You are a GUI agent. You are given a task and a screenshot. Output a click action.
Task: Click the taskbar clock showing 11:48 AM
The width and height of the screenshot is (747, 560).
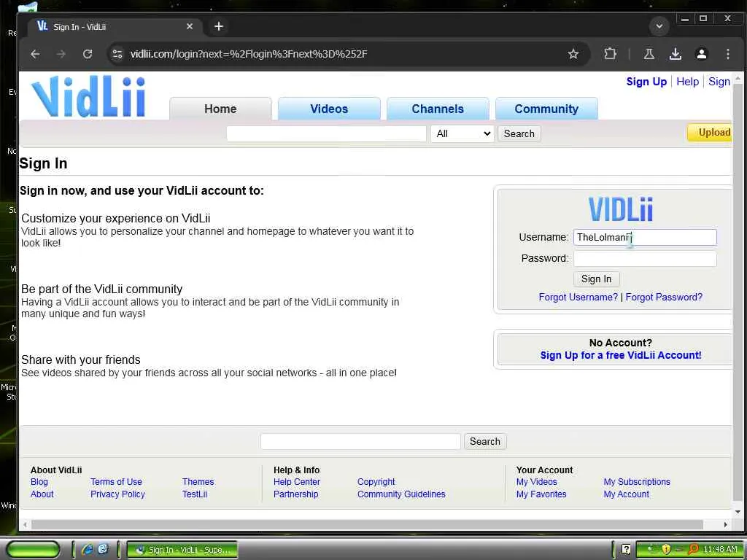coord(720,549)
